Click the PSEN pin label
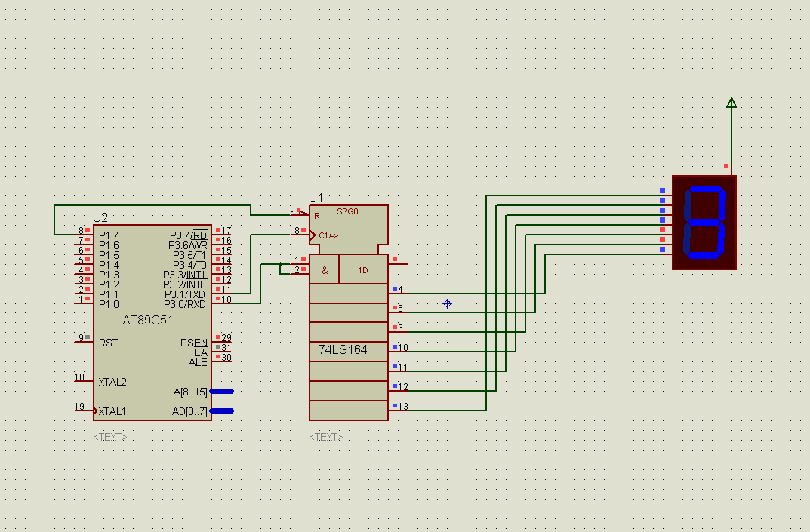The image size is (810, 532). [x=194, y=343]
